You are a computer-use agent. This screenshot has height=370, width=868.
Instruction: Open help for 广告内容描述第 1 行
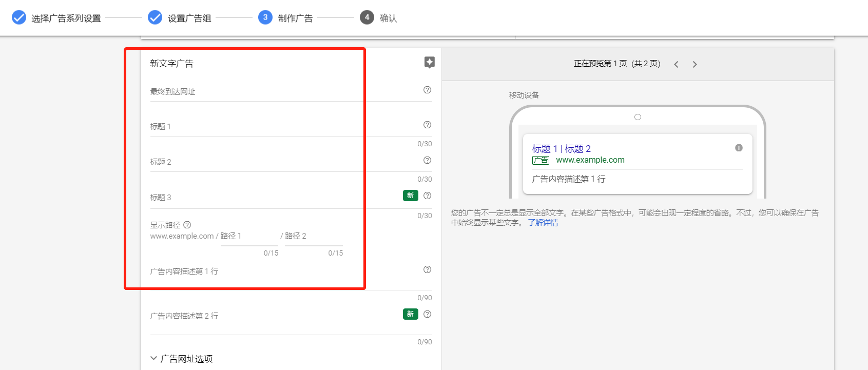pos(427,269)
